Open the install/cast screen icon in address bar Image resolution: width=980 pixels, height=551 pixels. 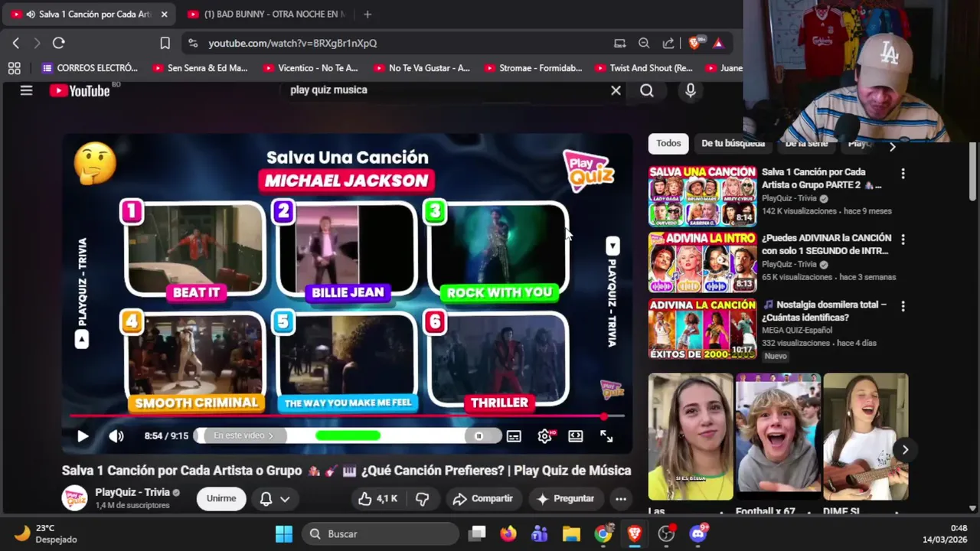click(619, 44)
